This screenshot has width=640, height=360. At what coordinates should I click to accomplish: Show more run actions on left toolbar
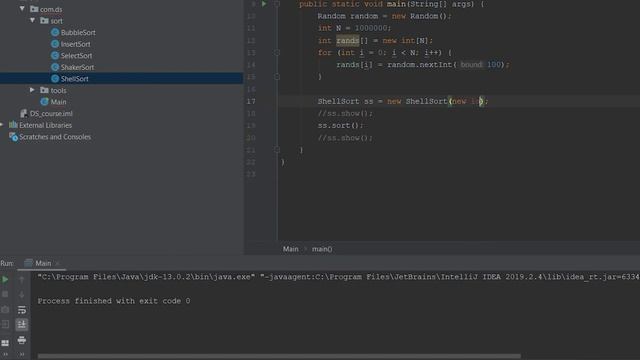5,354
